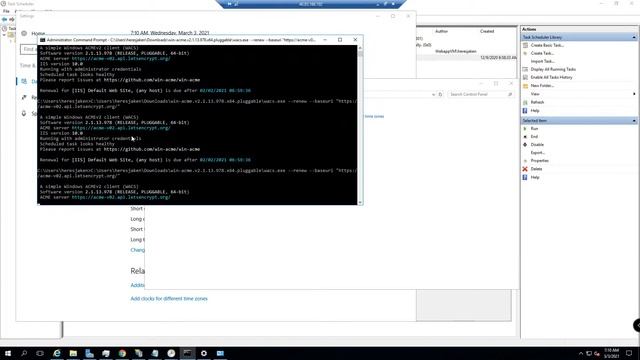The width and height of the screenshot is (640, 360).
Task: Click the Settings search Find box
Action: (29, 49)
